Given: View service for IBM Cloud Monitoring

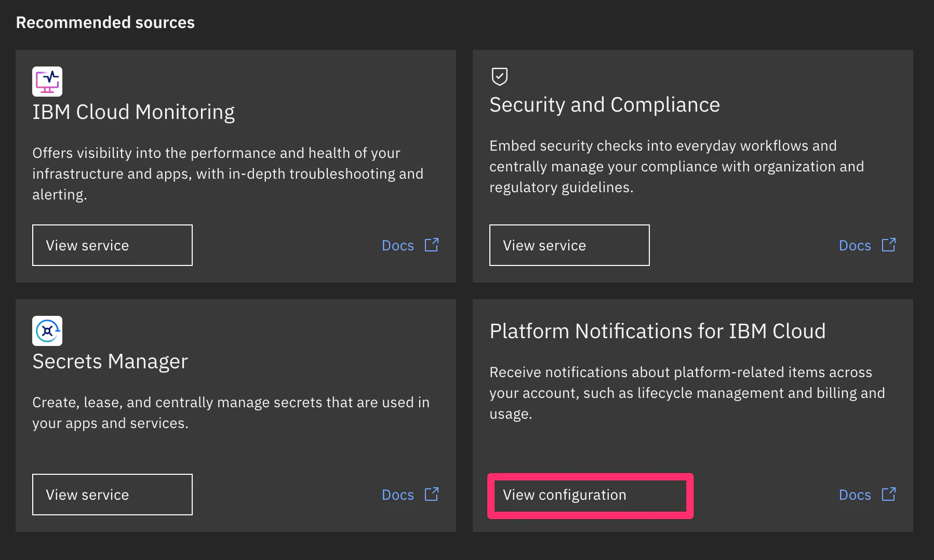Looking at the screenshot, I should click(x=112, y=245).
